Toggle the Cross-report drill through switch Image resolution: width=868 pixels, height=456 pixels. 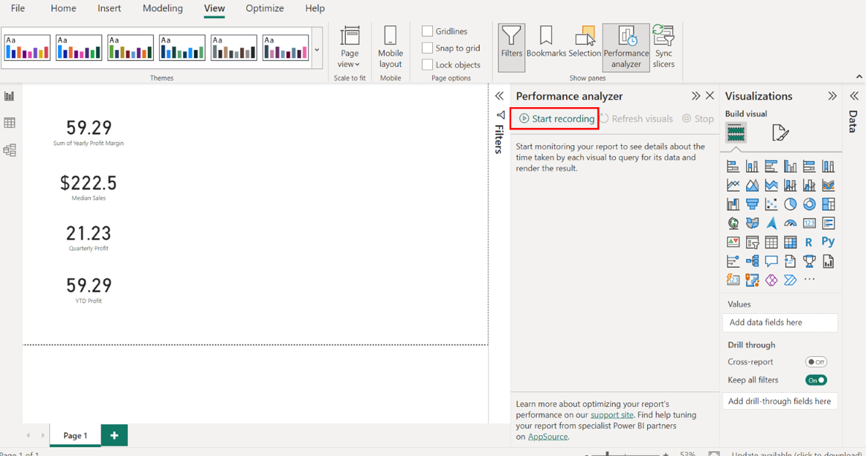point(816,362)
